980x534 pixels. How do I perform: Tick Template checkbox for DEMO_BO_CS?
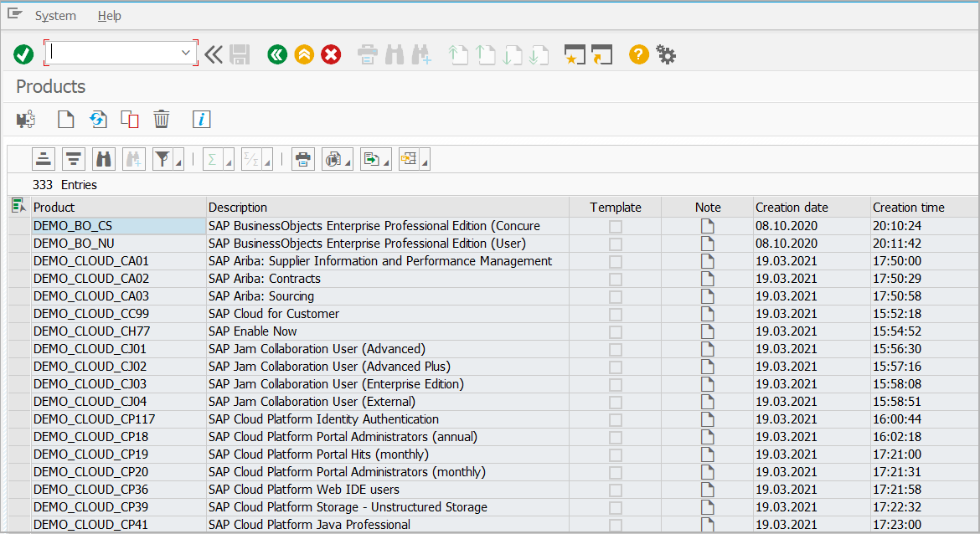click(x=616, y=226)
